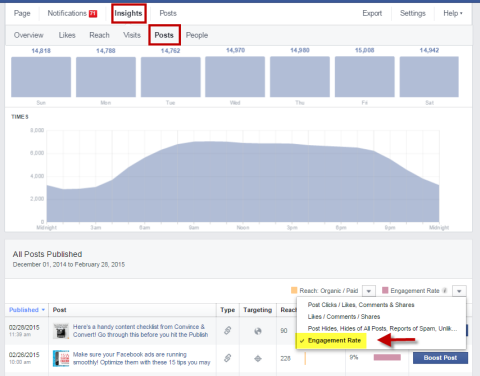The width and height of the screenshot is (480, 376).
Task: Click Post column header
Action: [59, 310]
